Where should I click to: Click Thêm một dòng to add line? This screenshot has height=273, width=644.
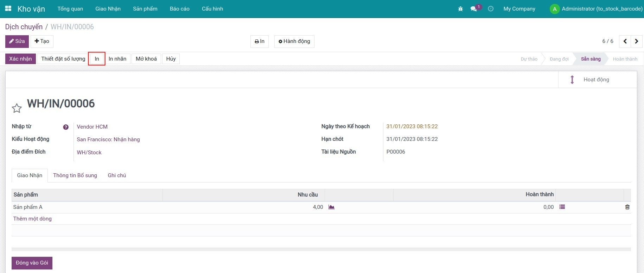pyautogui.click(x=32, y=219)
